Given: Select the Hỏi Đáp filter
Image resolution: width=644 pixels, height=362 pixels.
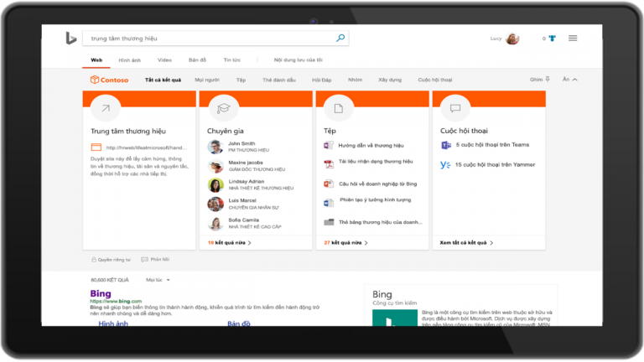Looking at the screenshot, I should pos(322,80).
